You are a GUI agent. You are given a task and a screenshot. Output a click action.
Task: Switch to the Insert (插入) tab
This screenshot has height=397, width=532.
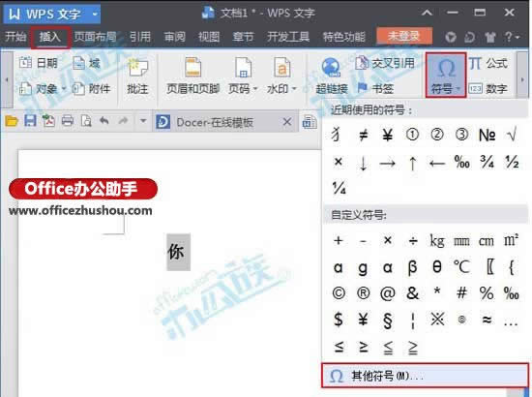[50, 37]
